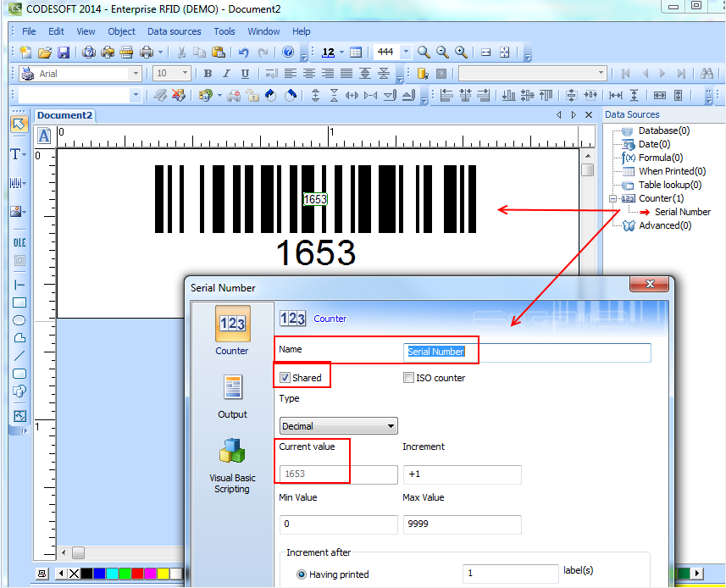Select the Ellipse drawing tool
Screen dimensions: 726x588
click(19, 320)
